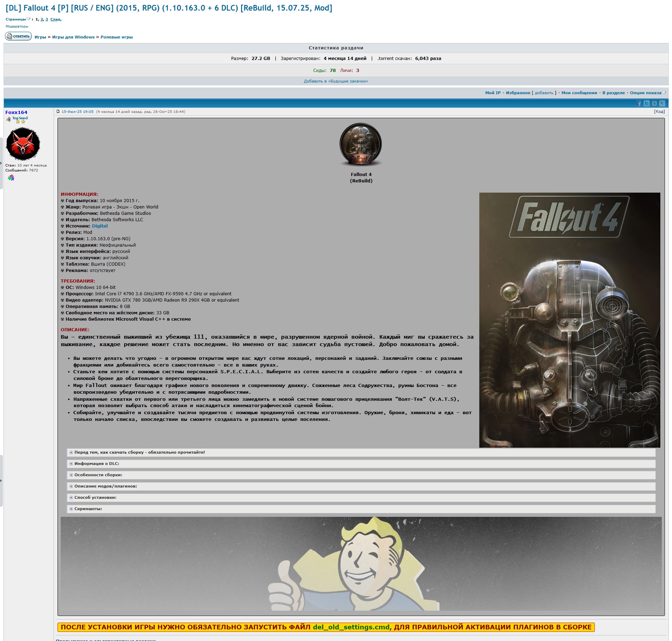Click the 'Сообщений: 7672' user stat

pyautogui.click(x=22, y=170)
